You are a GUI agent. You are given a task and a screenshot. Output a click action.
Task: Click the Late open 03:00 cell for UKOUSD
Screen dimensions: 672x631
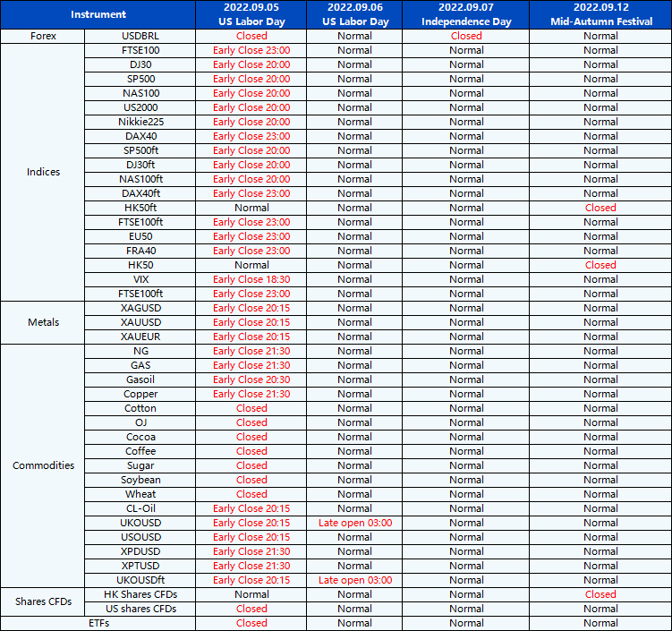click(x=354, y=523)
